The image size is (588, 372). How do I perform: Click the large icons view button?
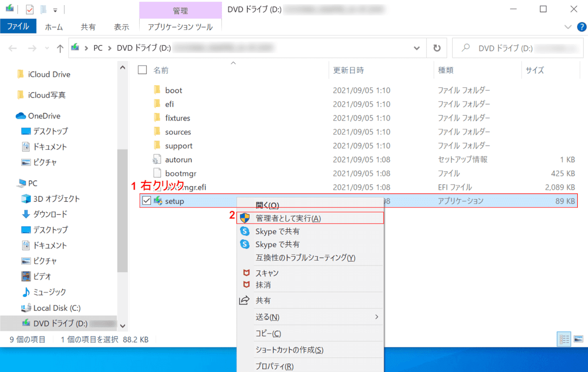578,339
